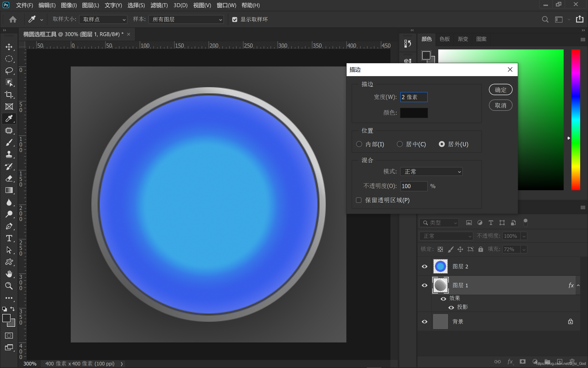Select 居外(U) position radio button

click(x=442, y=144)
